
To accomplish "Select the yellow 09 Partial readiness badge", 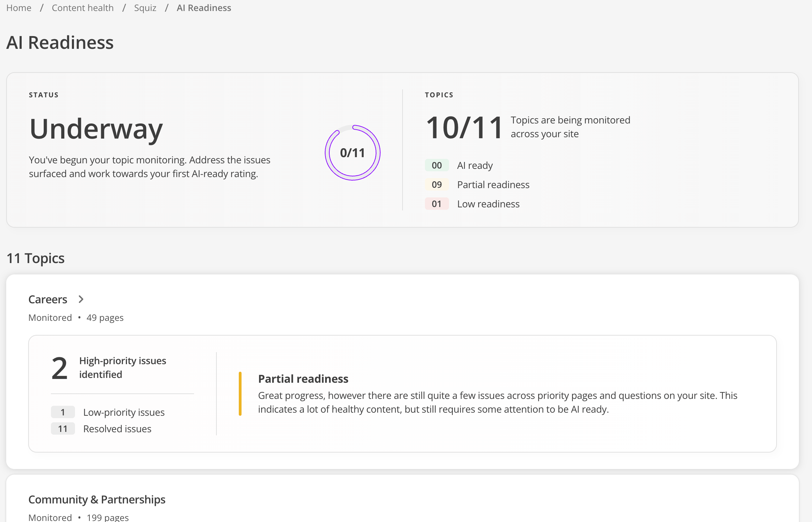I will (437, 185).
